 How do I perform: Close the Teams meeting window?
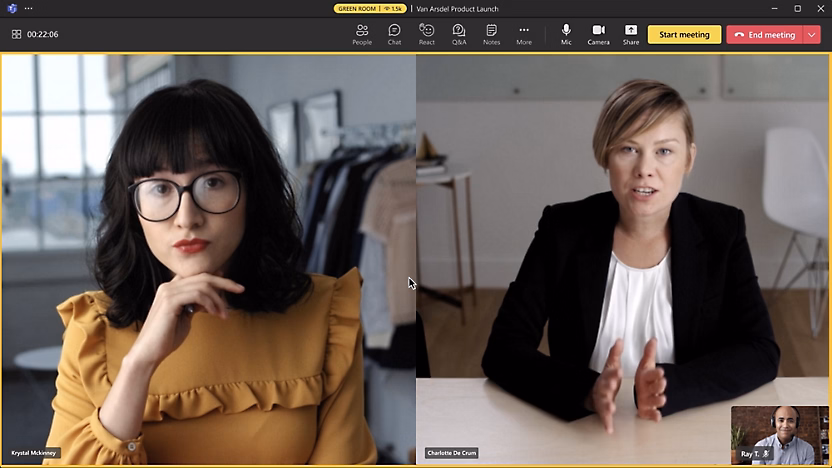[x=820, y=8]
